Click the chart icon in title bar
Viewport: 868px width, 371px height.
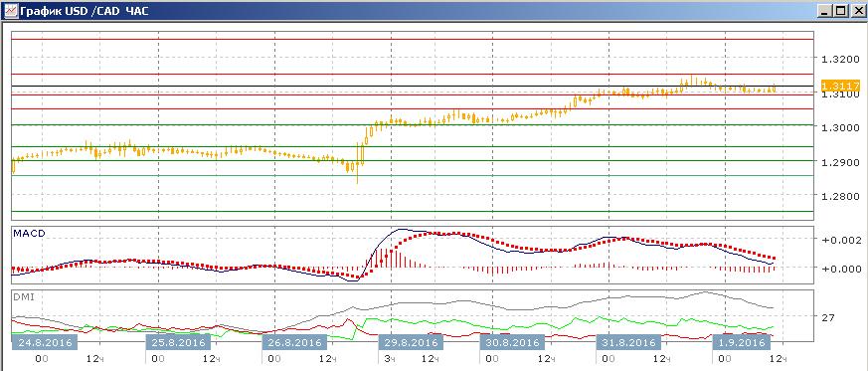[x=9, y=11]
